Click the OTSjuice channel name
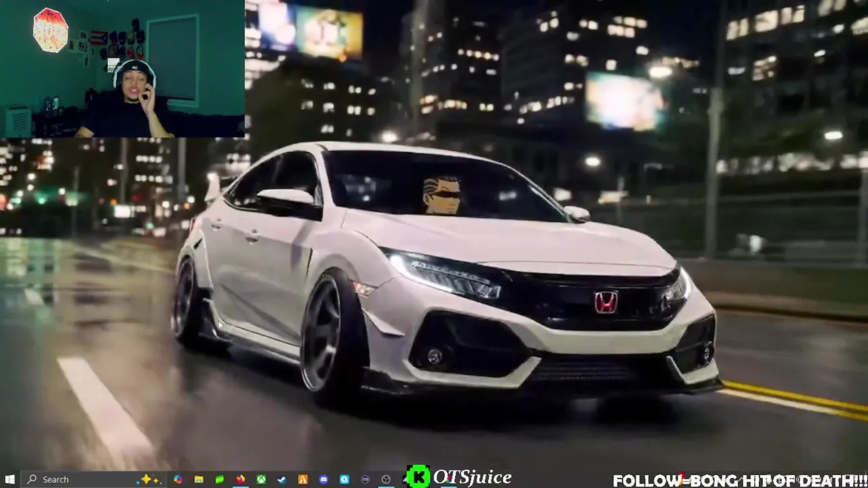The image size is (868, 488). [x=472, y=478]
